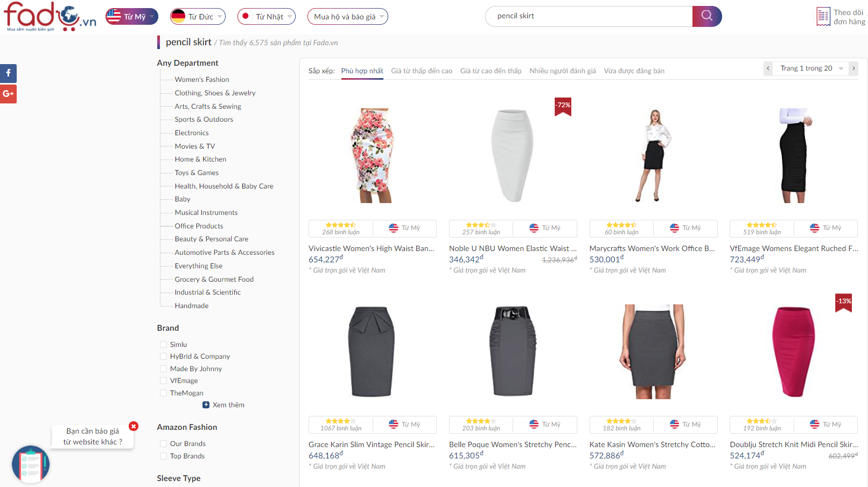Open Clothing, Shoes & Jewelry department

pos(215,93)
